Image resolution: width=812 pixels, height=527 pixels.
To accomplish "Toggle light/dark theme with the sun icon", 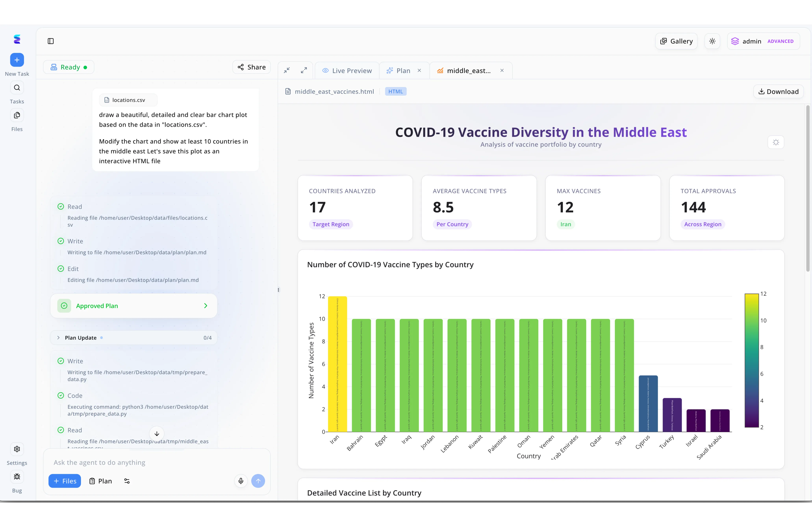I will [712, 41].
